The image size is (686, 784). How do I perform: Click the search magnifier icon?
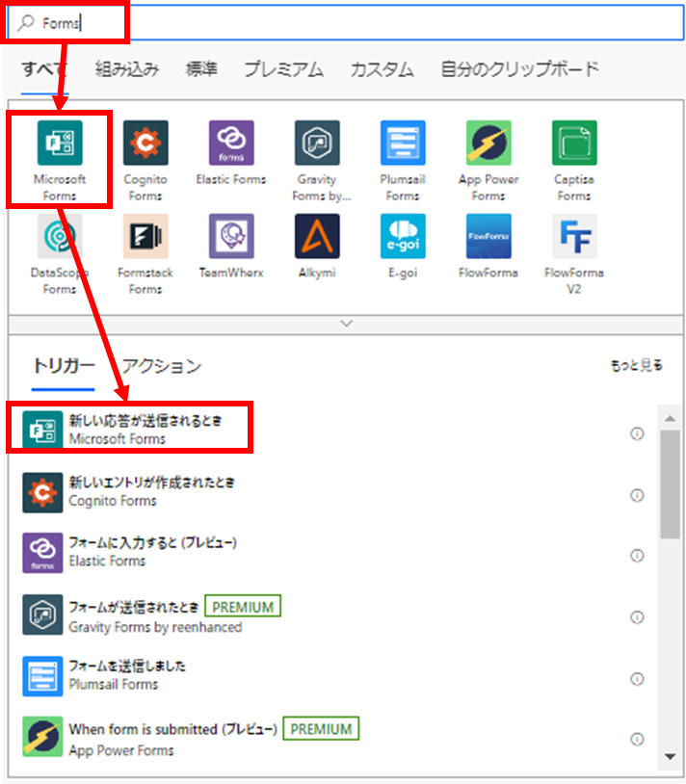click(25, 22)
